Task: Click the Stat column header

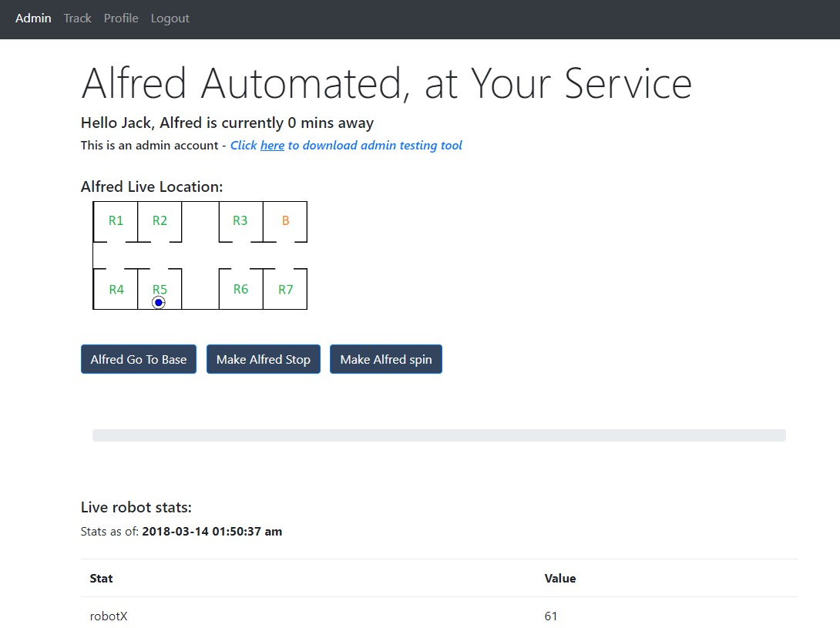Action: click(101, 578)
